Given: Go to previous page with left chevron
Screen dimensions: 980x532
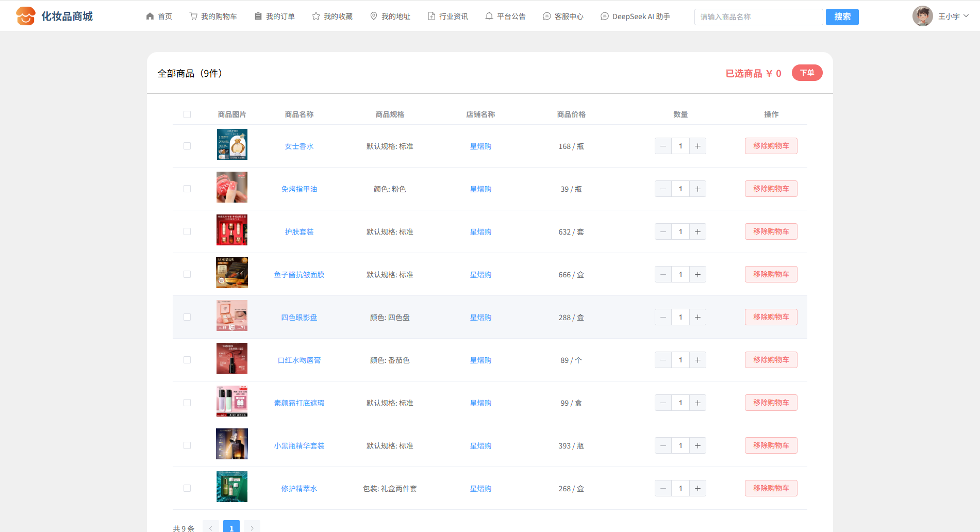Looking at the screenshot, I should (x=211, y=527).
